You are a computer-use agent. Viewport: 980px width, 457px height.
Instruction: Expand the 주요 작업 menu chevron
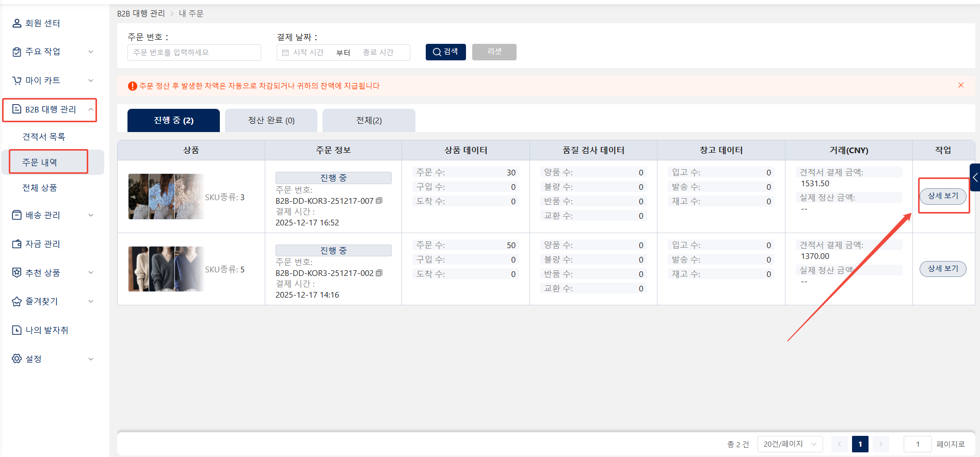(91, 52)
